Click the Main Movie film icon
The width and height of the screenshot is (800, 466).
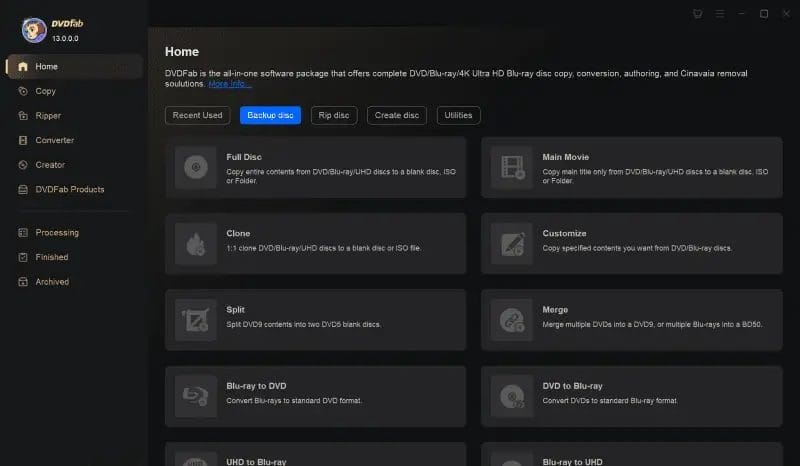click(x=512, y=167)
